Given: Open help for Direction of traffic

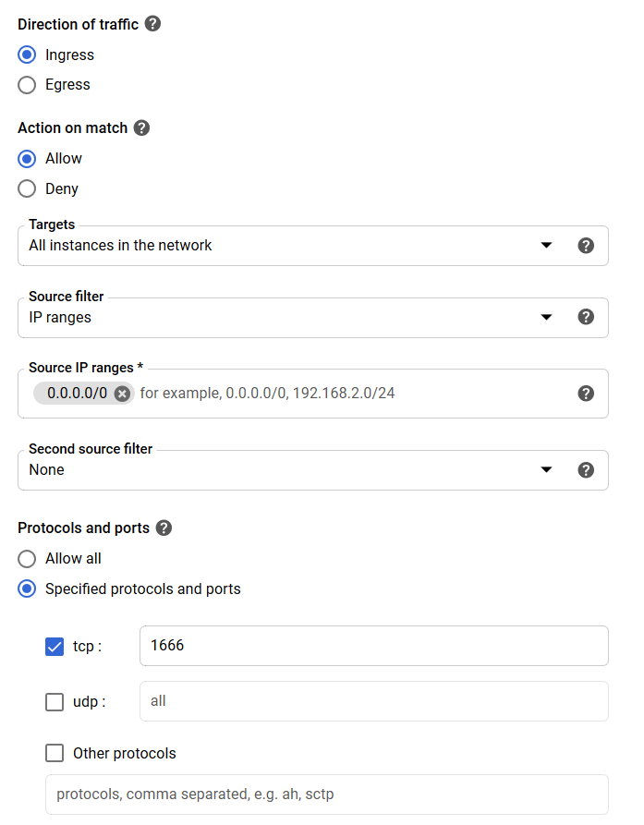Looking at the screenshot, I should click(152, 24).
